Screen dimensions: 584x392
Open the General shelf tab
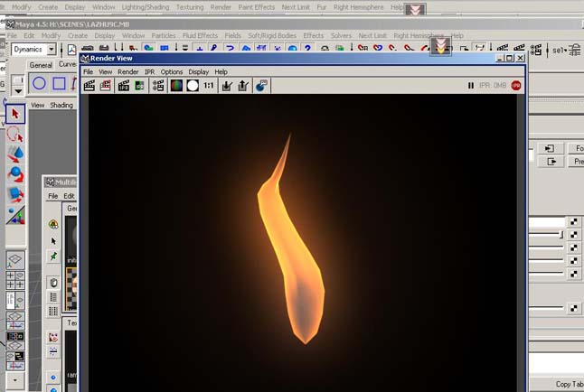(41, 65)
